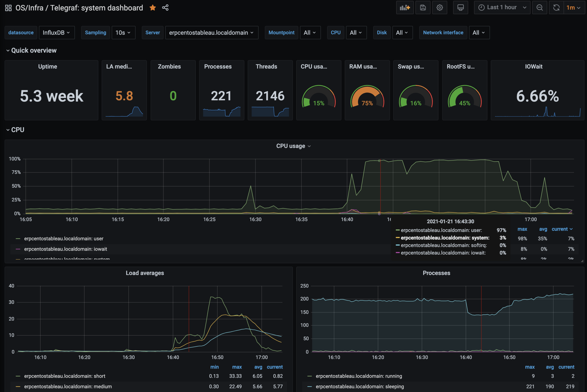Click the share dashboard icon

(x=165, y=8)
